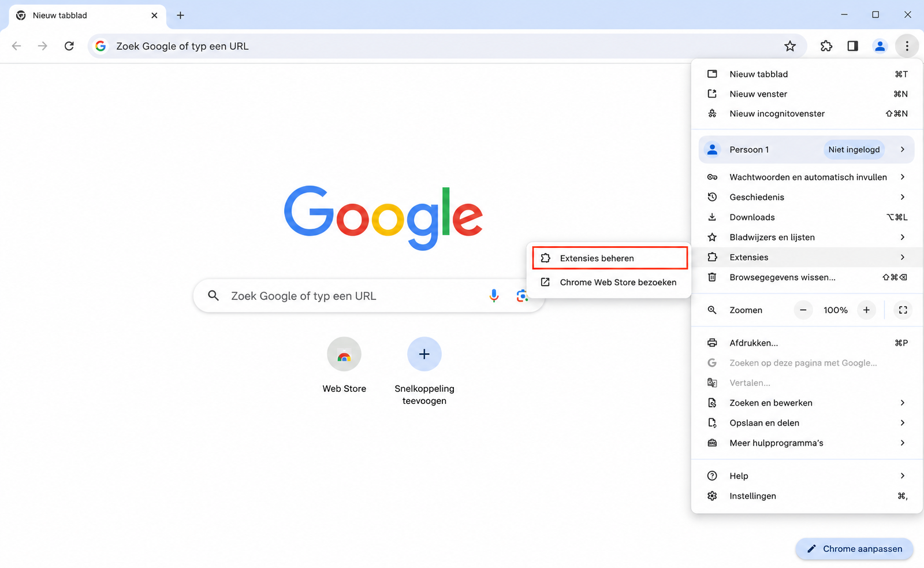Bookmark this tab with the star icon
The image size is (924, 568).
click(790, 46)
